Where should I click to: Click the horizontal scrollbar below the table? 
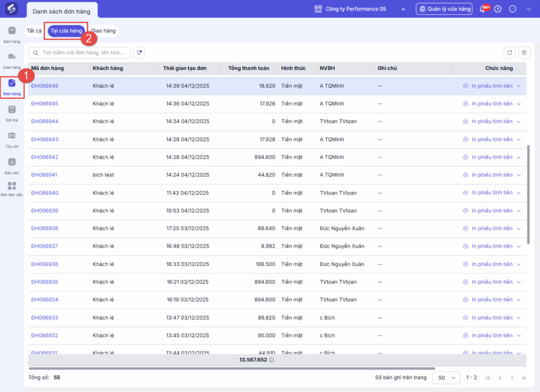(232, 368)
